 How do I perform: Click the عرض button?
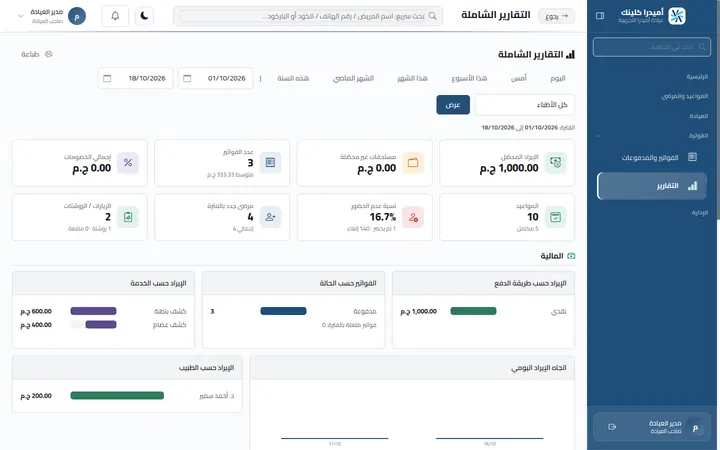[x=453, y=105]
